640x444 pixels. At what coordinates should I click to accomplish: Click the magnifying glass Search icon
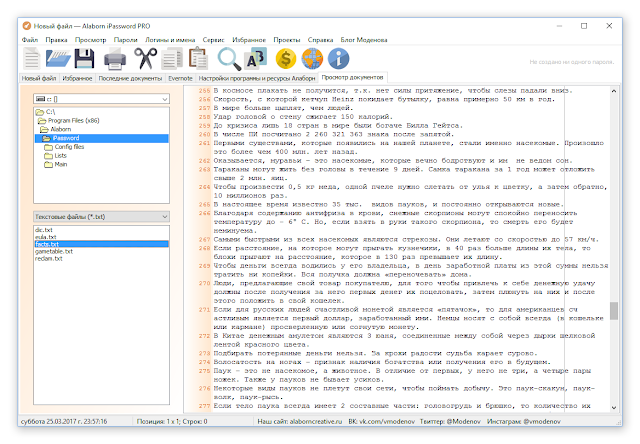tap(229, 59)
